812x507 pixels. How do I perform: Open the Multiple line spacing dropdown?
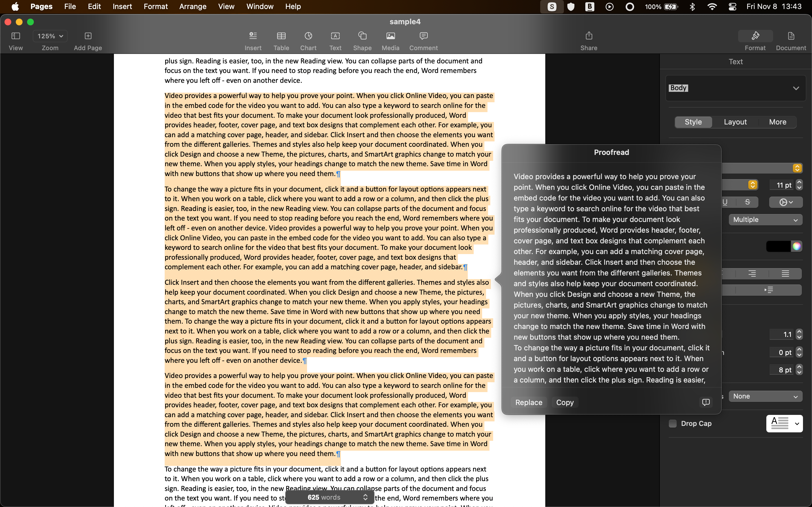pos(765,220)
